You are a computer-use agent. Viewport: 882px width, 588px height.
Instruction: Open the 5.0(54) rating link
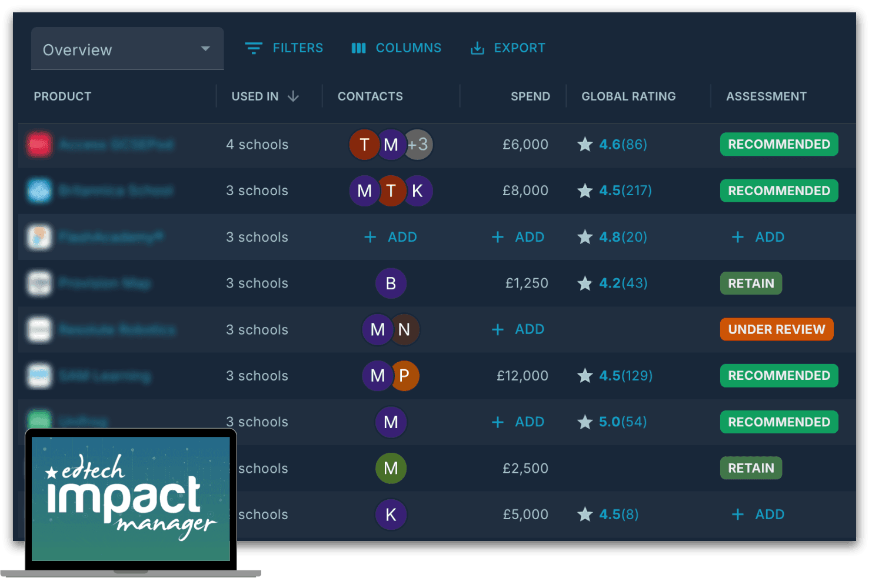(x=623, y=422)
